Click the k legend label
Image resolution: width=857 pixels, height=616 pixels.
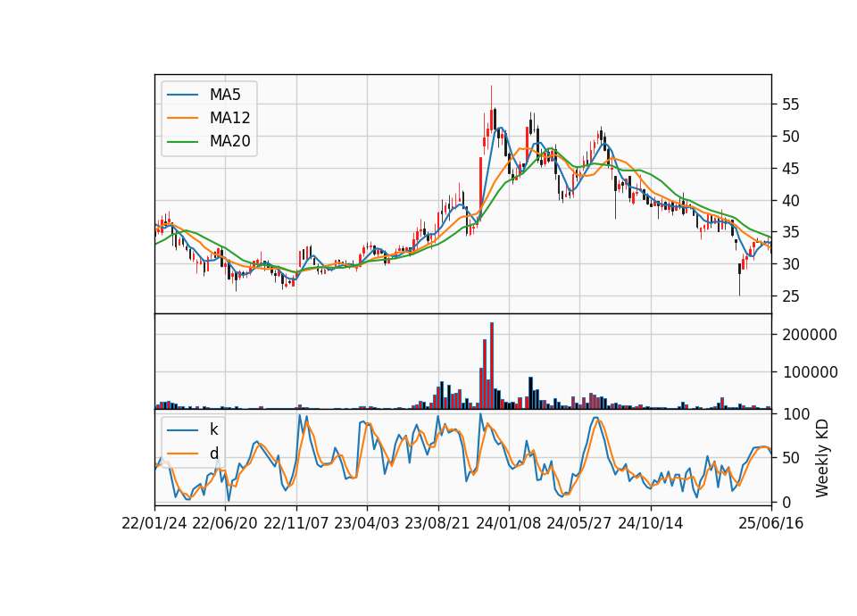point(213,429)
